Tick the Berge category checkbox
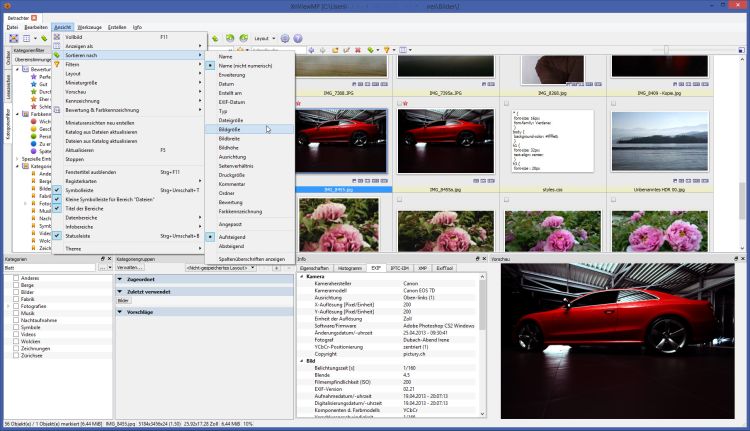The image size is (750, 431). point(15,286)
